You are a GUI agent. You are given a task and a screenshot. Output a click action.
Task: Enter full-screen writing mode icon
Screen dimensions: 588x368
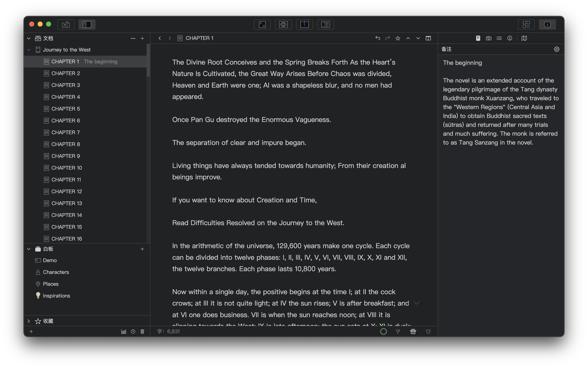click(x=262, y=24)
